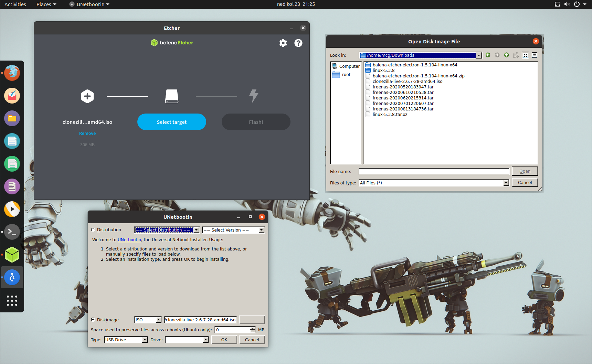Open Etcher help question mark
The height and width of the screenshot is (364, 592).
tap(298, 43)
